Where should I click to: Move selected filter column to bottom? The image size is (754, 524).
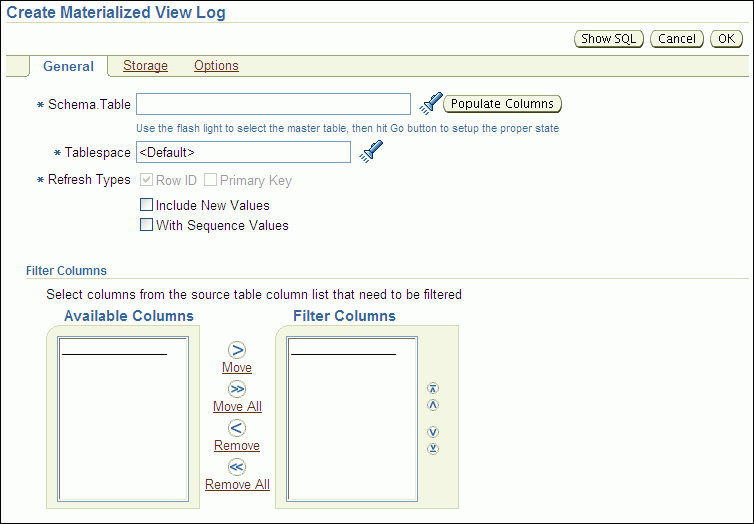[x=433, y=448]
